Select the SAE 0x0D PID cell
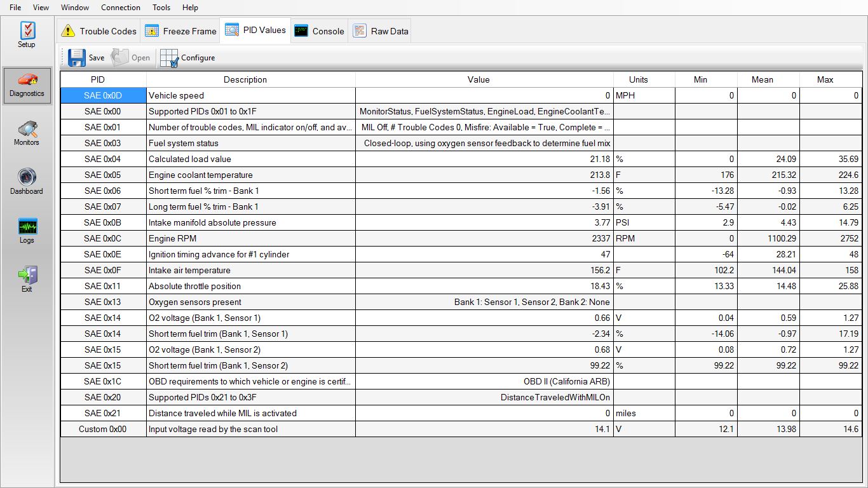The image size is (868, 488). [103, 95]
